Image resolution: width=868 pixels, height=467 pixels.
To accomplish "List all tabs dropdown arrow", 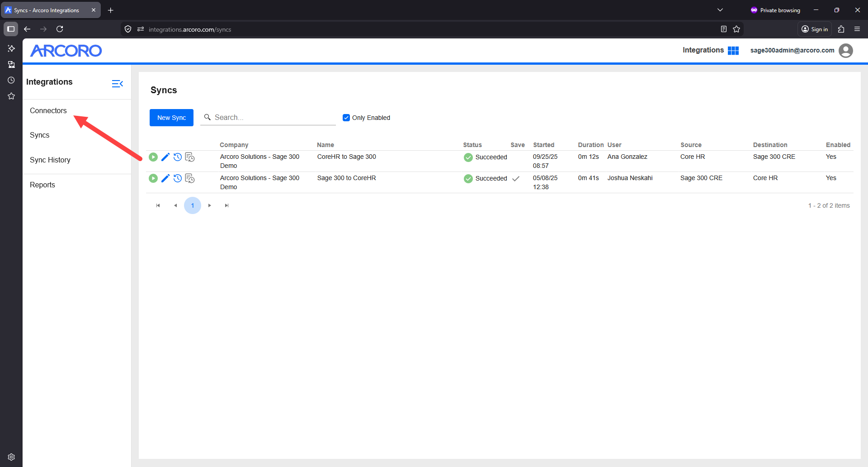I will click(x=720, y=10).
